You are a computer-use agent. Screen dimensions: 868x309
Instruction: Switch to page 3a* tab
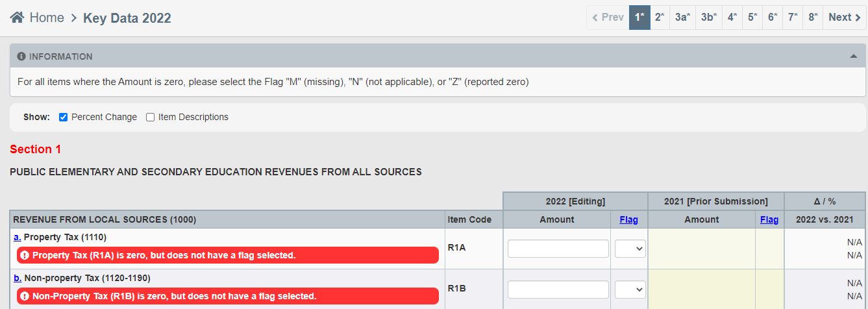pyautogui.click(x=682, y=18)
